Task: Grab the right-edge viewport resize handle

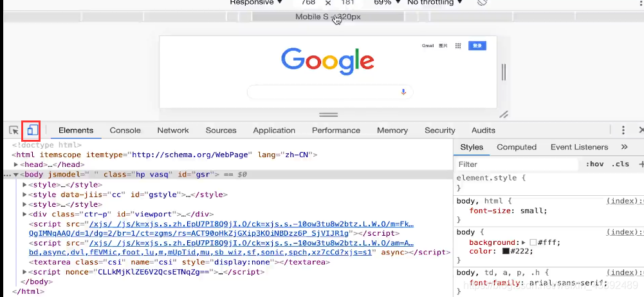Action: 504,72
